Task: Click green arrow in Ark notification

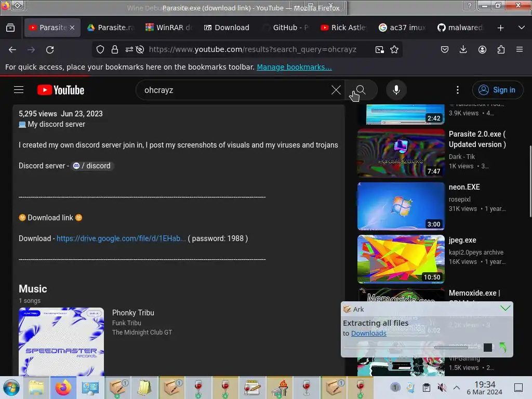Action: (x=503, y=347)
